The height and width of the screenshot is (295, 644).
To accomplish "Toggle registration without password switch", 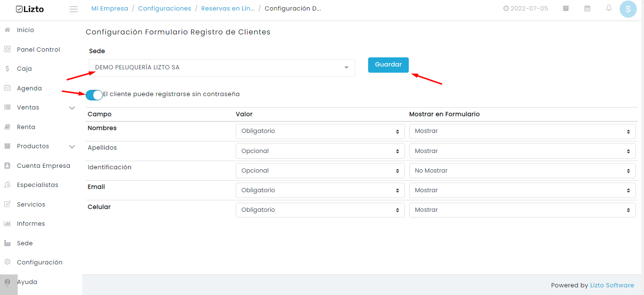I will [x=94, y=95].
